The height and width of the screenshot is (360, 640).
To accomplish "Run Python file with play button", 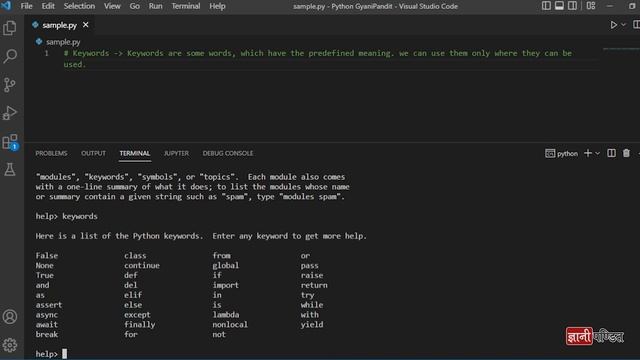I will [x=613, y=25].
